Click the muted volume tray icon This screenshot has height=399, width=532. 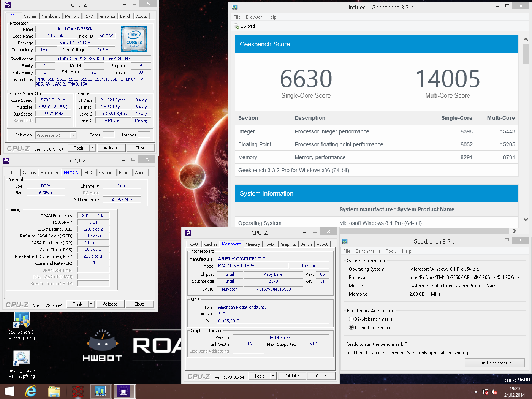[x=494, y=392]
